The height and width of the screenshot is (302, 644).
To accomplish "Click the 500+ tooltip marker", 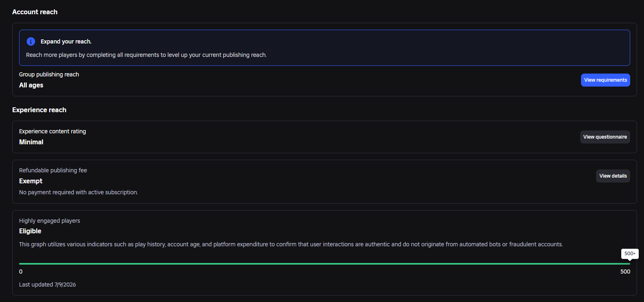I will (x=630, y=254).
